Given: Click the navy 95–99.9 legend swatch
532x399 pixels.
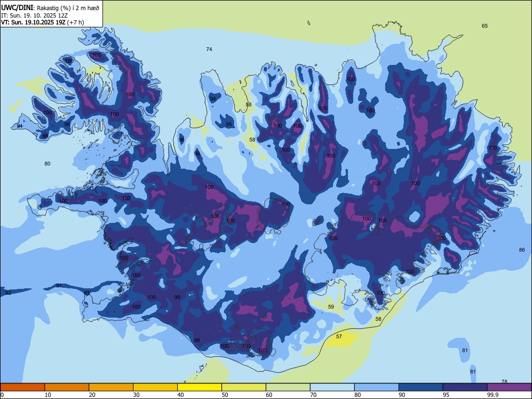Looking at the screenshot, I should pos(465,387).
